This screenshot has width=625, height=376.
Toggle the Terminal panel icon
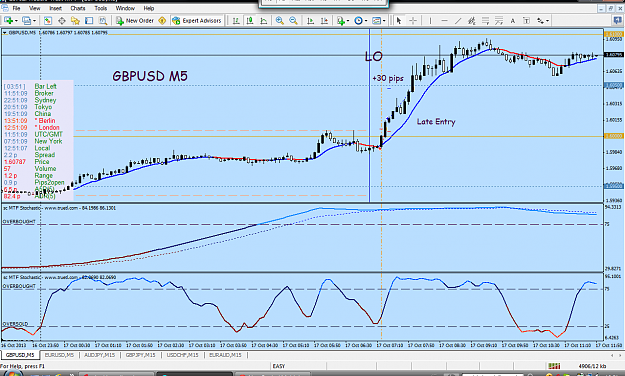89,20
